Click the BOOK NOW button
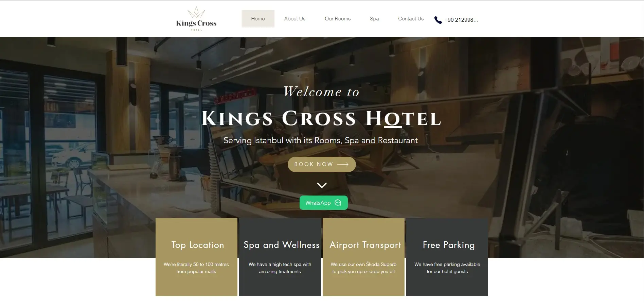The height and width of the screenshot is (303, 644). click(x=322, y=164)
